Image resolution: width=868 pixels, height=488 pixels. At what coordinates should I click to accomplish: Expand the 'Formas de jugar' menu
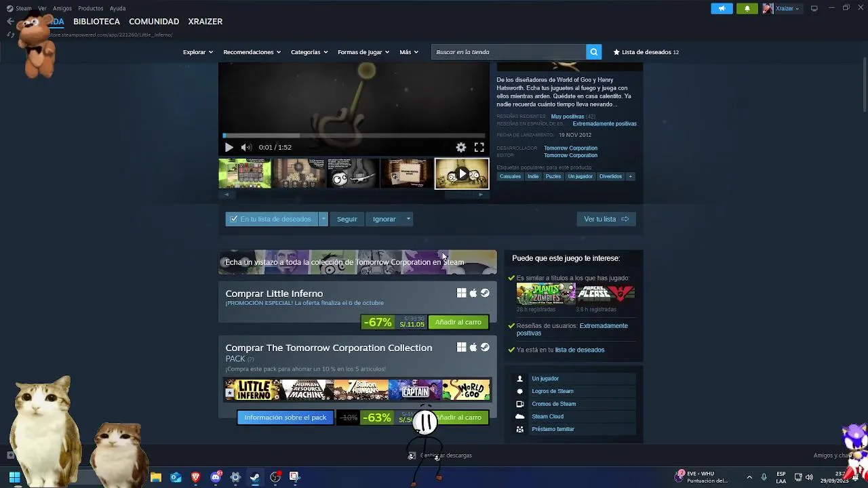(x=363, y=52)
